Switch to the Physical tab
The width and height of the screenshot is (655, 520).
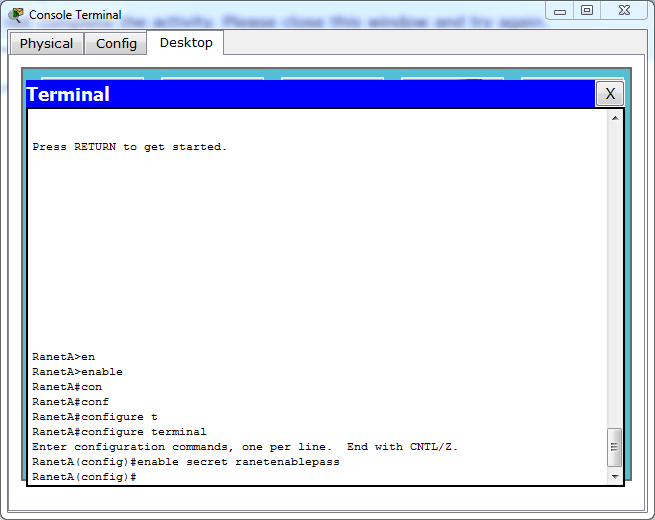[x=46, y=43]
